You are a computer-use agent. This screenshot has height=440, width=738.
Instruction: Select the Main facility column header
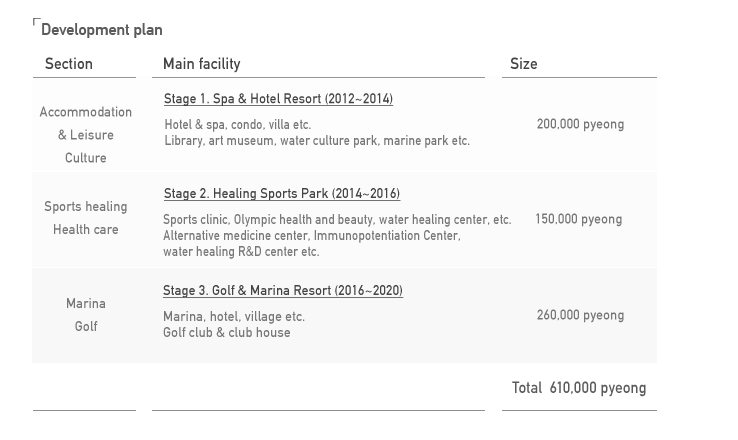click(201, 64)
